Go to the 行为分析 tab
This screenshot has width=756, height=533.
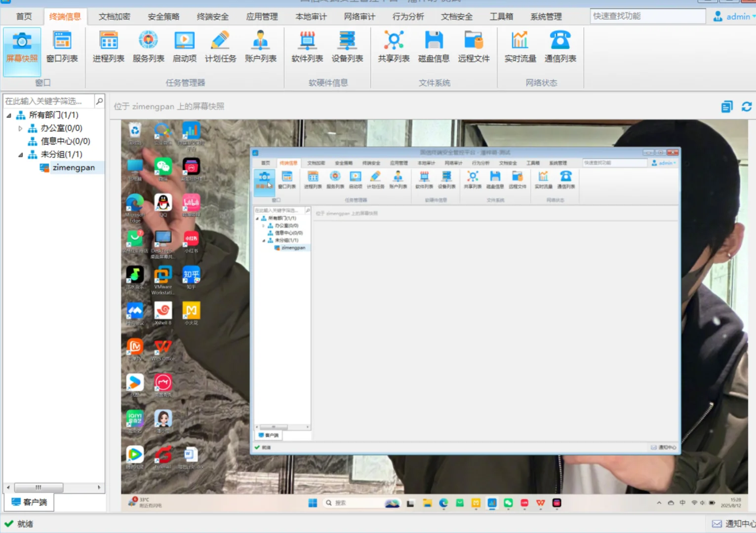(x=408, y=17)
